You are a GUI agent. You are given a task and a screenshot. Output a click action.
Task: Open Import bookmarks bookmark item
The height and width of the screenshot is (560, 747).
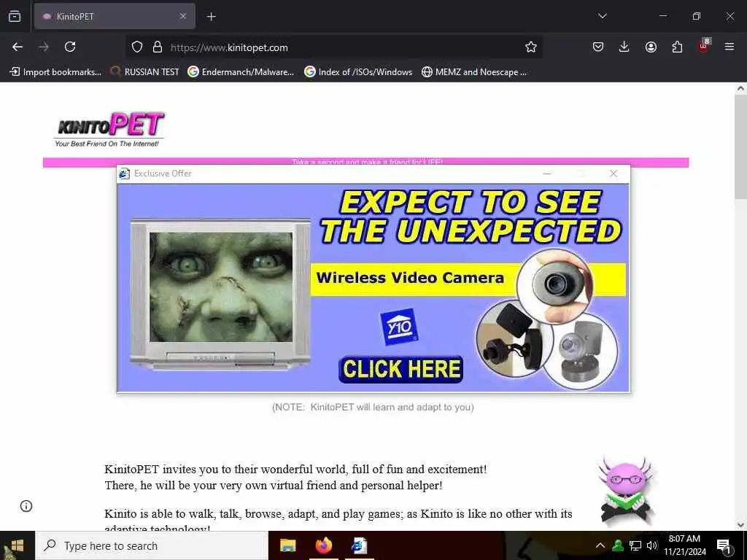click(55, 72)
